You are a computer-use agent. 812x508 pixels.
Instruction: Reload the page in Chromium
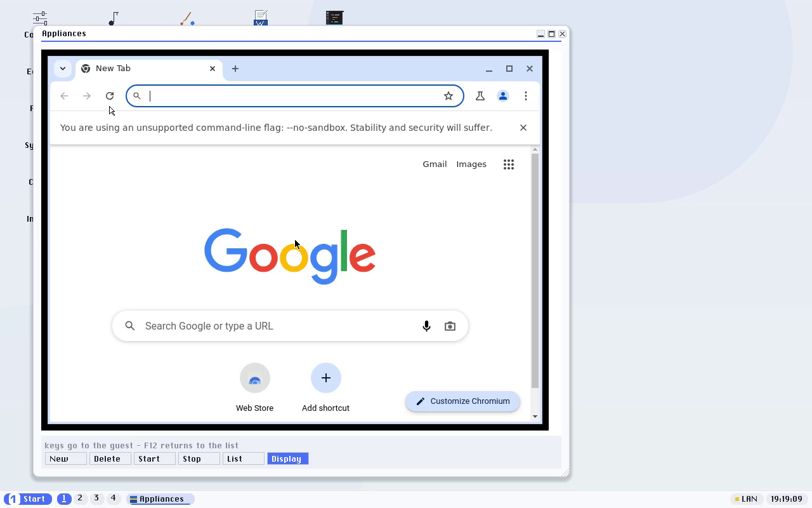(110, 96)
